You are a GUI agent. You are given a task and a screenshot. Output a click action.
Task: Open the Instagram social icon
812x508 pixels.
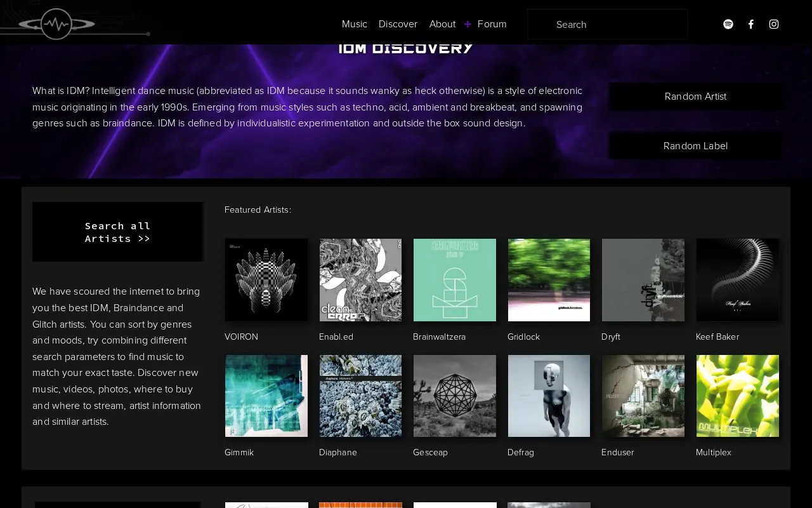pyautogui.click(x=774, y=24)
